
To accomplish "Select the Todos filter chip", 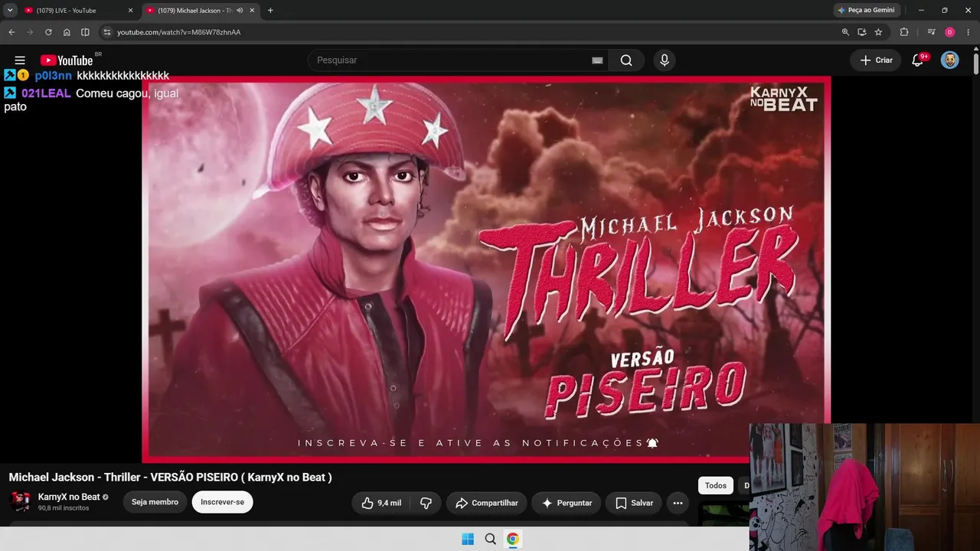I will (x=716, y=485).
